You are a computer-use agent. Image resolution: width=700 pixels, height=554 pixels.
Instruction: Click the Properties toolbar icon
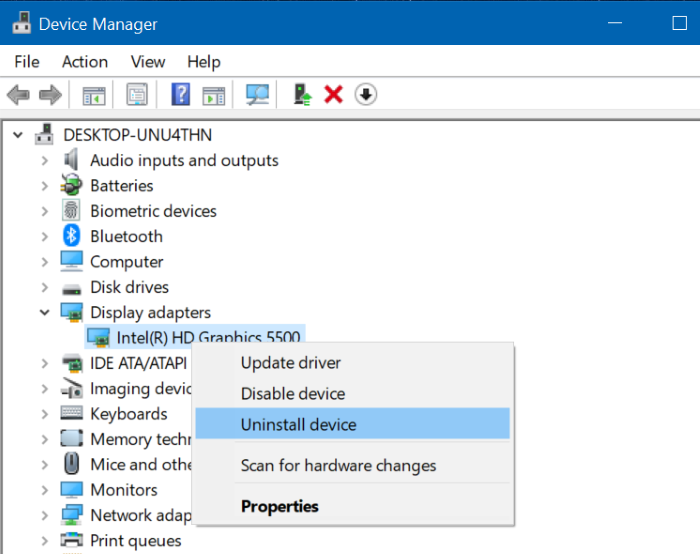(137, 95)
